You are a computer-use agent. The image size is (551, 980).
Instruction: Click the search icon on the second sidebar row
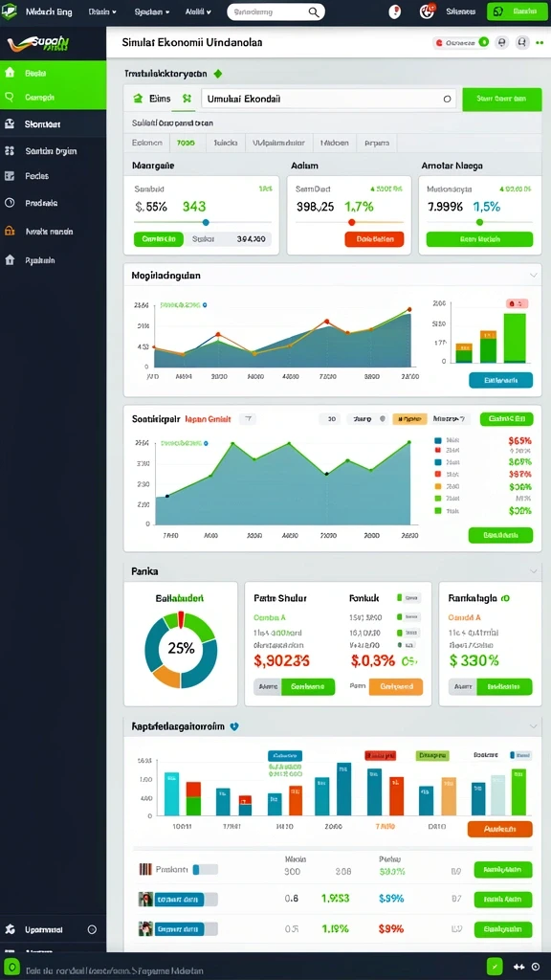(9, 98)
